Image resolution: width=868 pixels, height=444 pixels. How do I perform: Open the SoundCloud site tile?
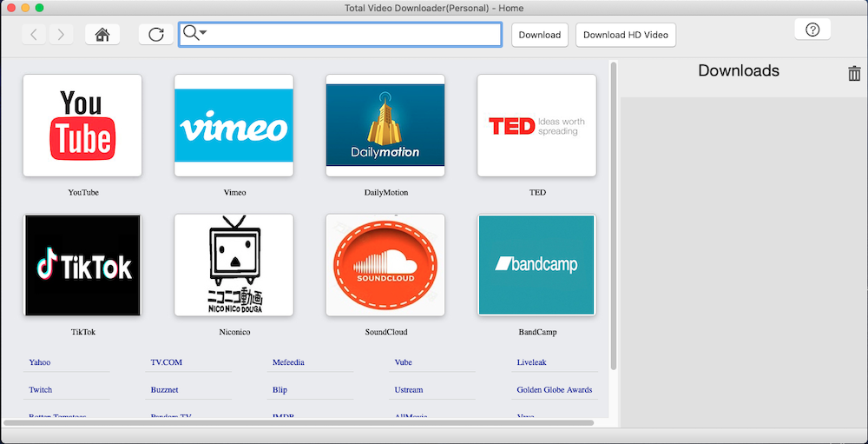pos(385,265)
